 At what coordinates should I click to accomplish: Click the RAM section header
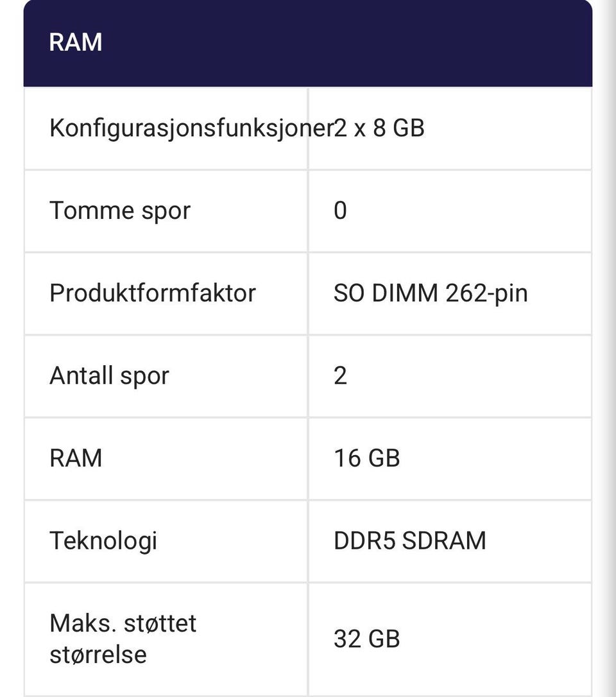pyautogui.click(x=307, y=43)
